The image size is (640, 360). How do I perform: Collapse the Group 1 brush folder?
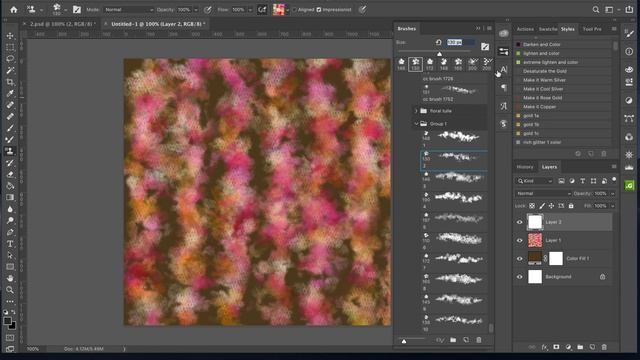pyautogui.click(x=416, y=123)
